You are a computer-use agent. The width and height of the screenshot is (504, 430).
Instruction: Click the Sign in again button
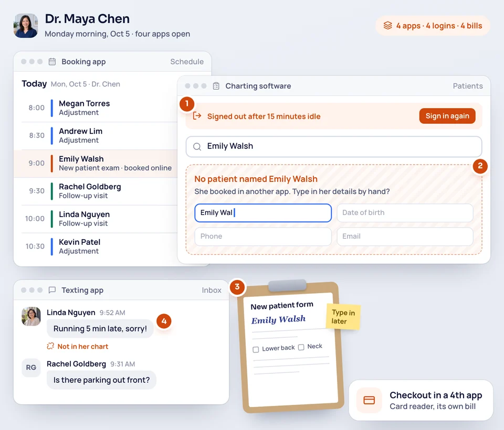pyautogui.click(x=447, y=116)
